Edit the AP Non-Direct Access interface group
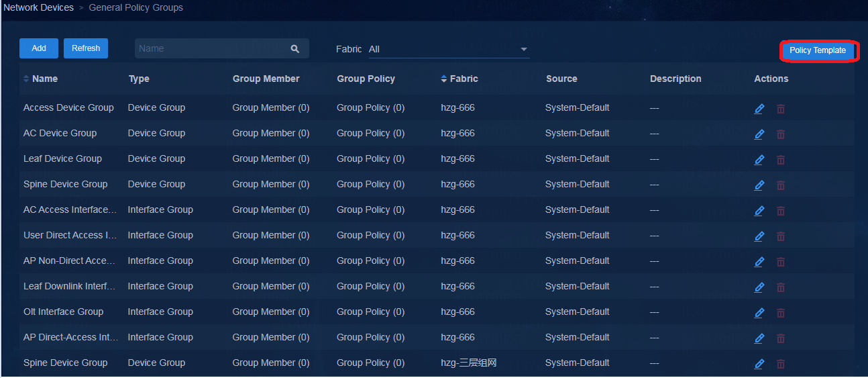868x378 pixels. (x=759, y=262)
